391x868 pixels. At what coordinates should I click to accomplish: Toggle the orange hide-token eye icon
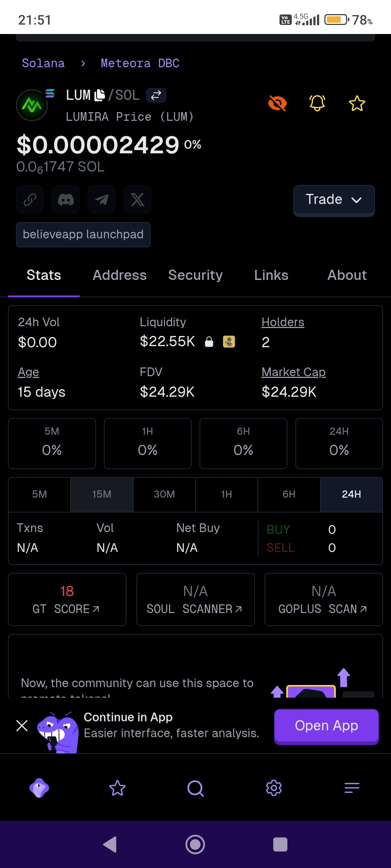coord(277,103)
